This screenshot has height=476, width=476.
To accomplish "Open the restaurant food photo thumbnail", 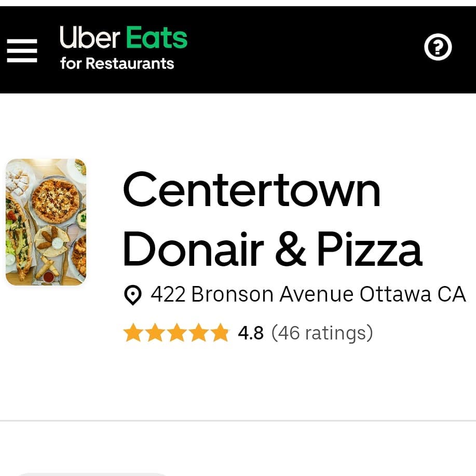I will point(46,222).
